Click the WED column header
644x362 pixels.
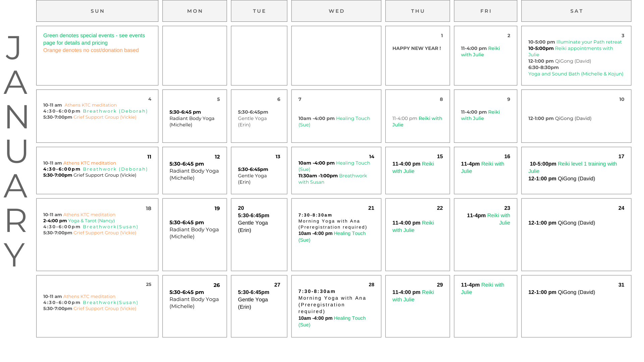(x=336, y=11)
